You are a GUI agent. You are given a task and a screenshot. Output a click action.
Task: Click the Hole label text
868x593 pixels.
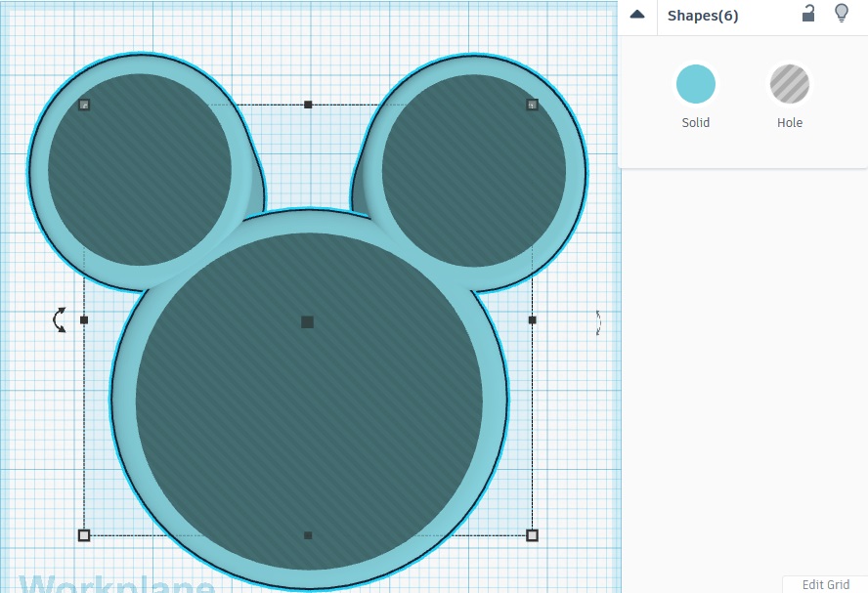tap(790, 123)
